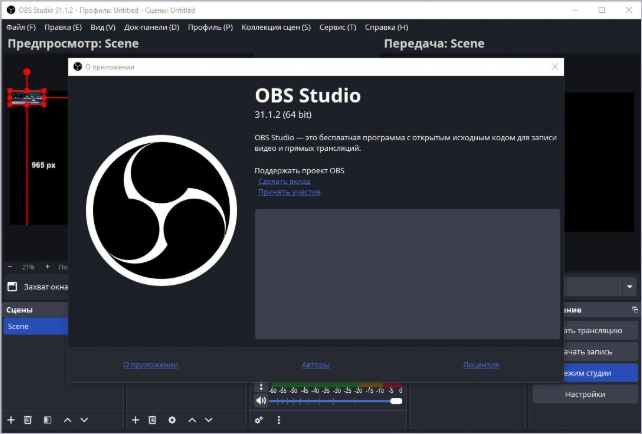642x434 pixels.
Task: Move scene down arrow in the Сцены panel
Action: point(84,420)
